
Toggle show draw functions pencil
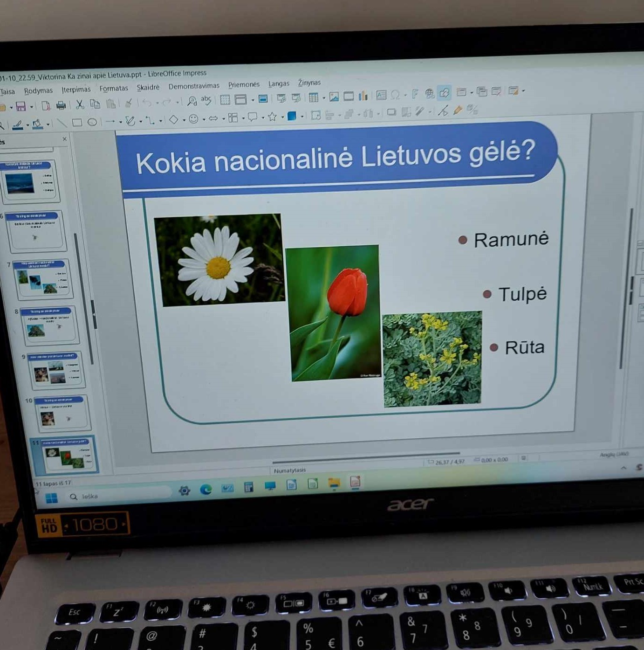(458, 110)
